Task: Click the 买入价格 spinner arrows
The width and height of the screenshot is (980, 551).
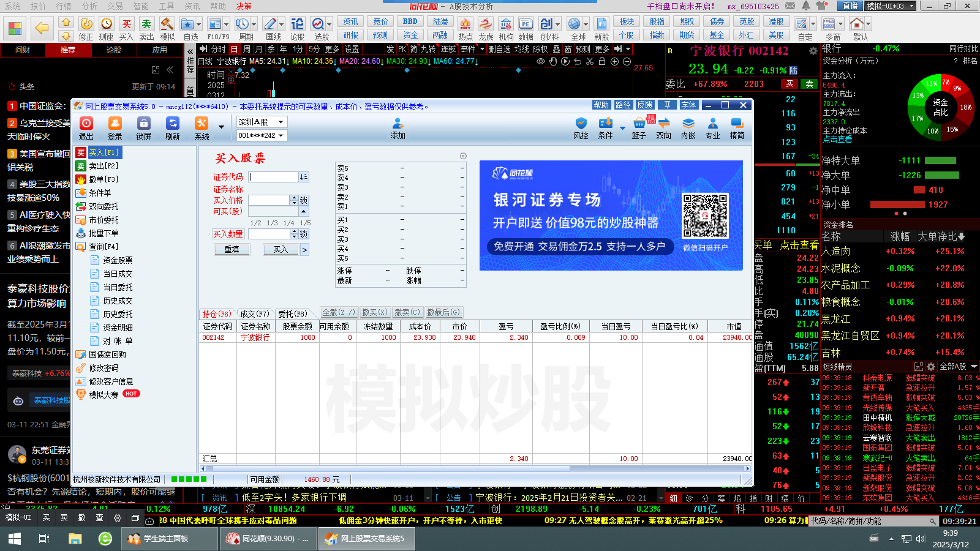Action: click(294, 200)
